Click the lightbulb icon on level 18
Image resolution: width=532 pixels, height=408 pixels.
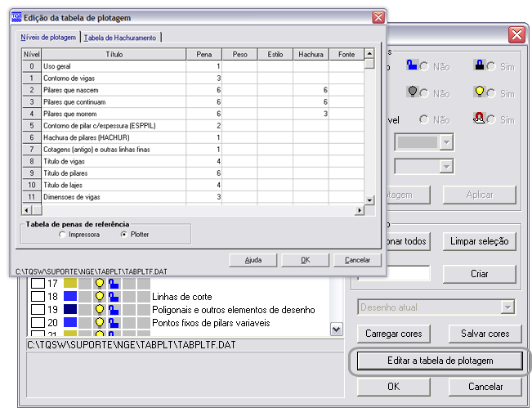[100, 297]
